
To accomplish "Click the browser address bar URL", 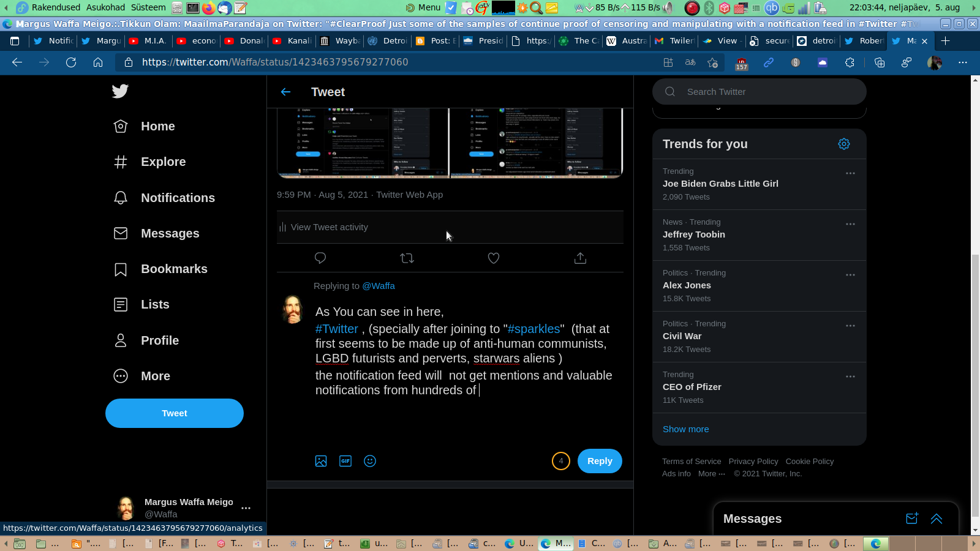I will (275, 62).
